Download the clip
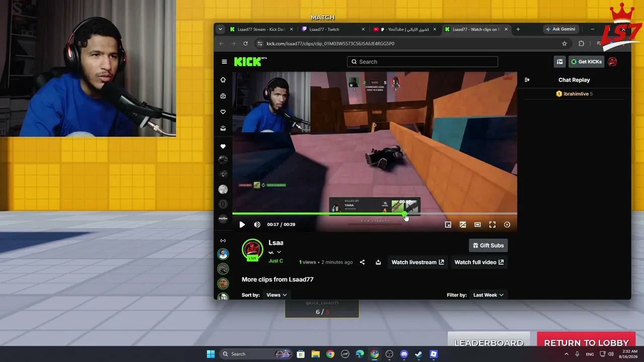This screenshot has height=362, width=644. pos(378,262)
